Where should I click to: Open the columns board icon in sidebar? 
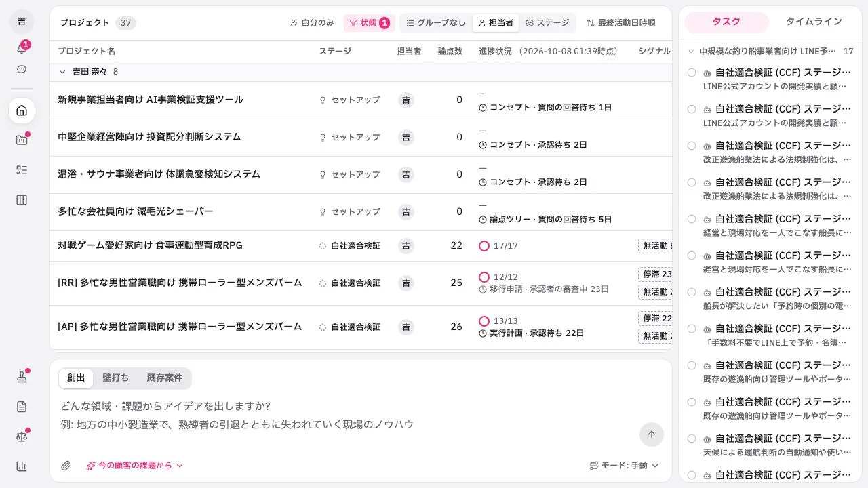22,200
